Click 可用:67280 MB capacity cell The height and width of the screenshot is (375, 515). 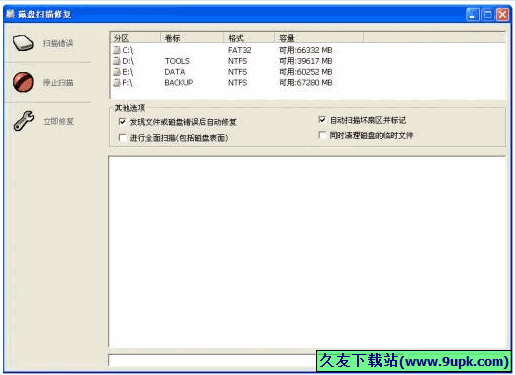306,83
